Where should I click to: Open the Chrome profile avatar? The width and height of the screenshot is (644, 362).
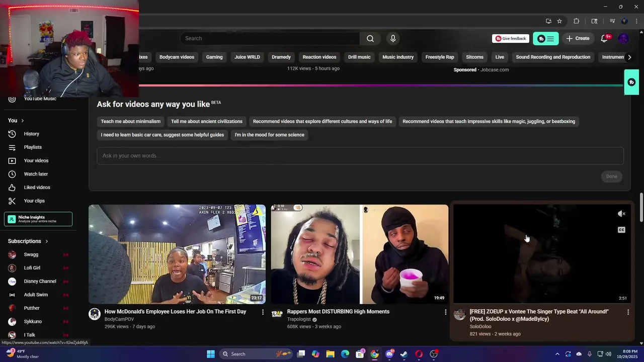[624, 21]
